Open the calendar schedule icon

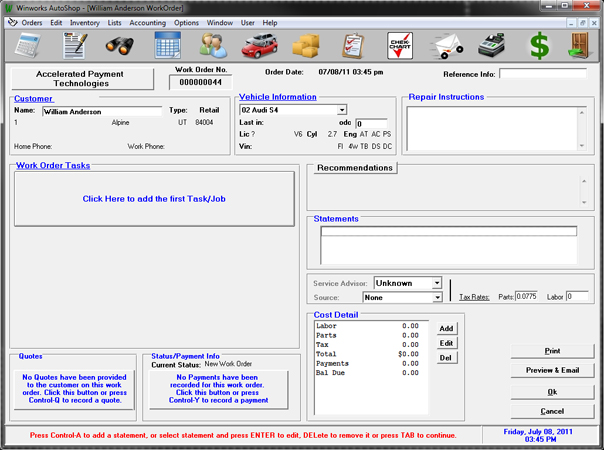167,45
